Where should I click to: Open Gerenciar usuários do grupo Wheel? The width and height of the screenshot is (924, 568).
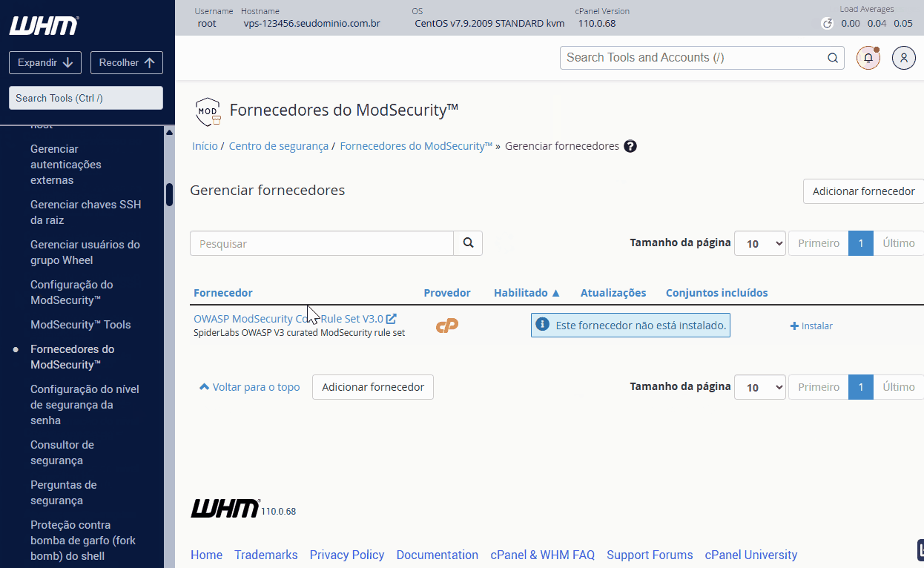(85, 252)
